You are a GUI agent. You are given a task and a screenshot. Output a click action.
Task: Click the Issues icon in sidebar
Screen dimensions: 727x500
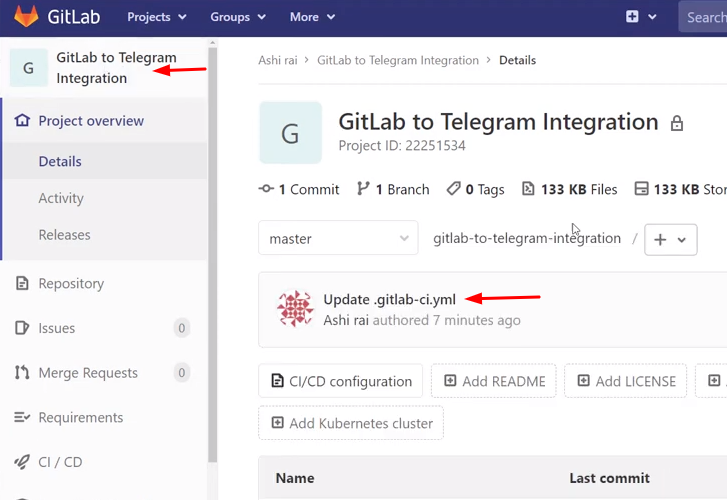pyautogui.click(x=22, y=328)
